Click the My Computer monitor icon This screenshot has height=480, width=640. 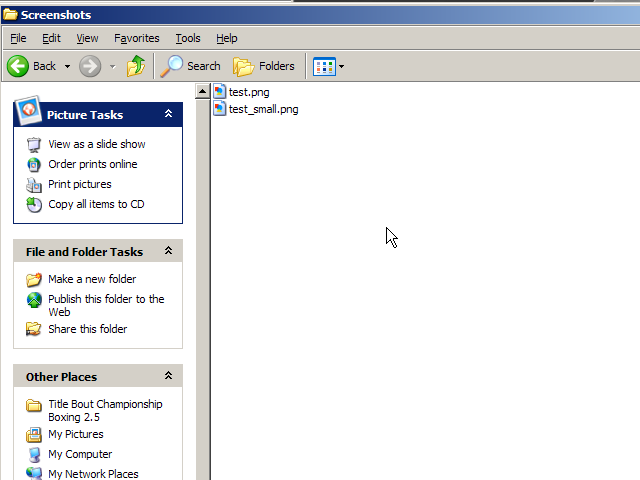point(34,455)
